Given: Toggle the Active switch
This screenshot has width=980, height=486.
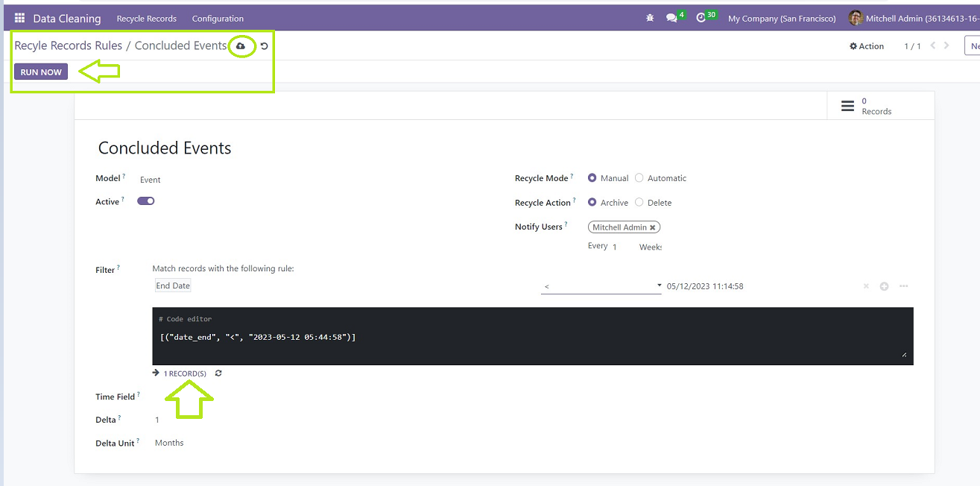Looking at the screenshot, I should 146,201.
